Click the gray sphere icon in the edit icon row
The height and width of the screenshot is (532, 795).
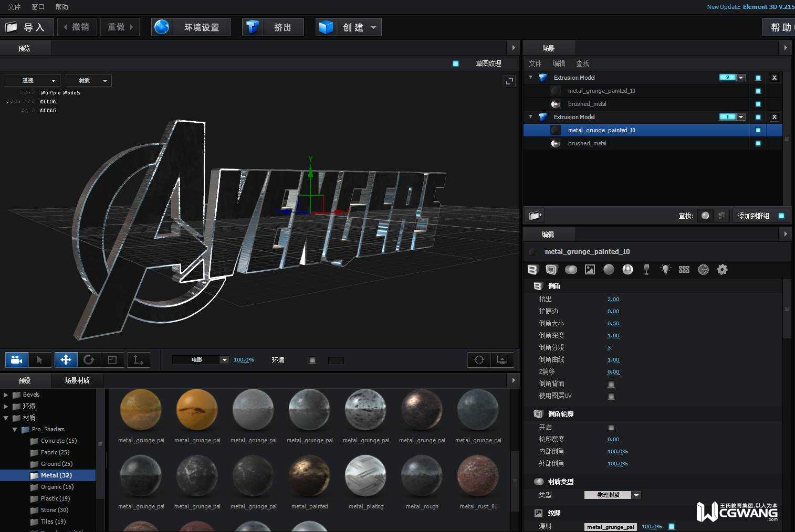pos(609,270)
